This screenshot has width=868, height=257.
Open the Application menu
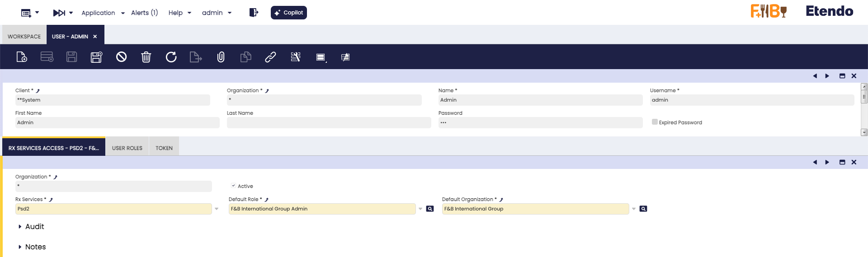pyautogui.click(x=103, y=13)
